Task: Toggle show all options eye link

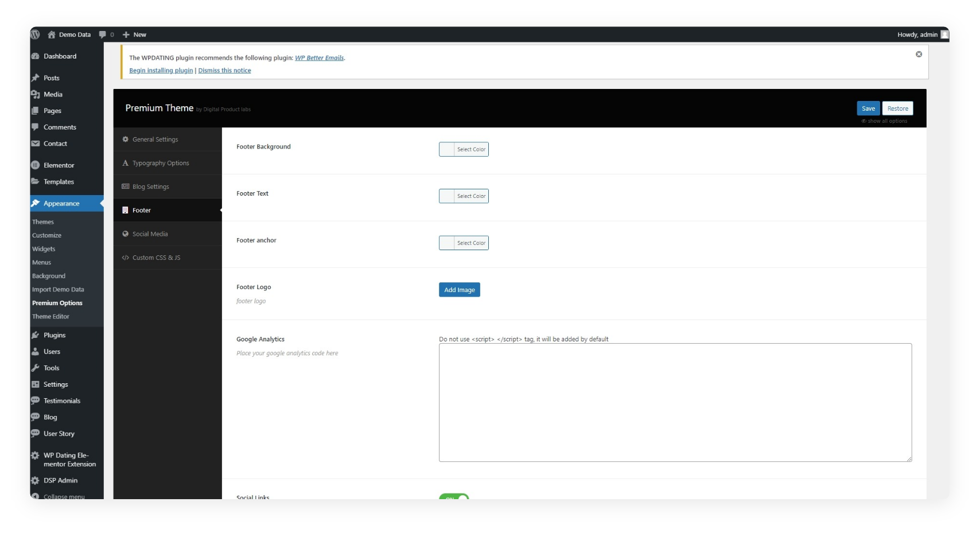Action: pos(884,121)
